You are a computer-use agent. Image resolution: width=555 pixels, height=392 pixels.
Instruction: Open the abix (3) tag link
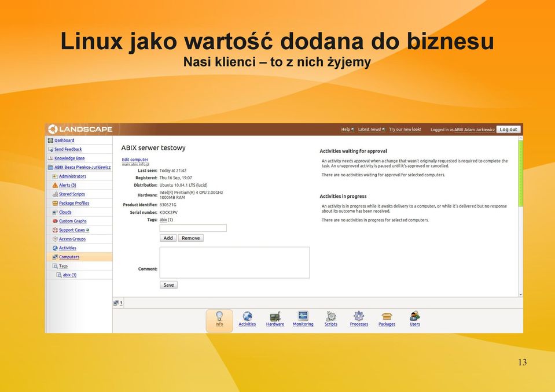click(x=69, y=275)
